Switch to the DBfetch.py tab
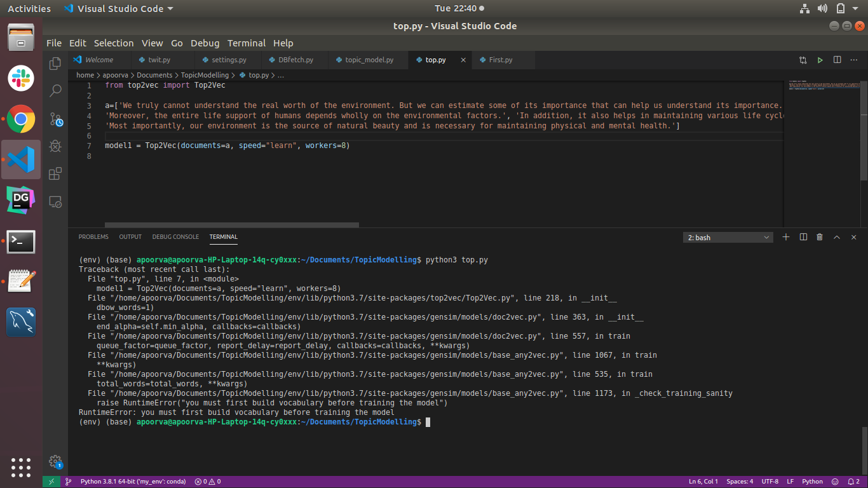This screenshot has width=868, height=488. click(295, 60)
